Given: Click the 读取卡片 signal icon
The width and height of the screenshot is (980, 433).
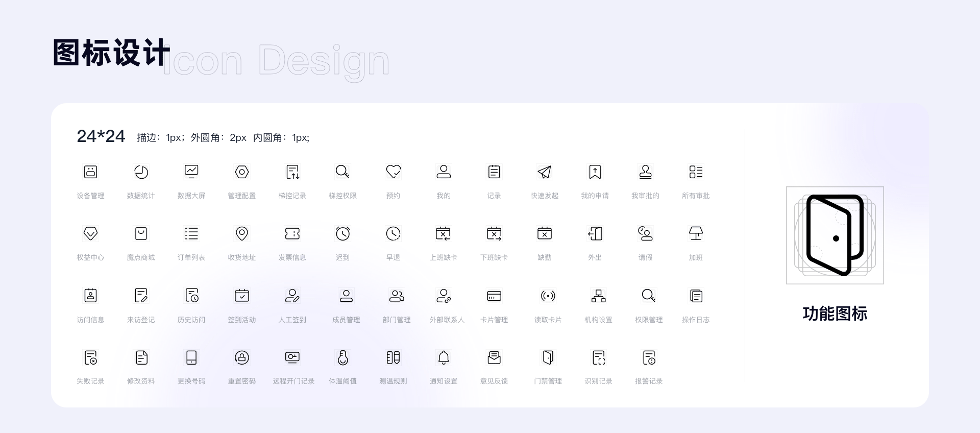Looking at the screenshot, I should pos(548,296).
